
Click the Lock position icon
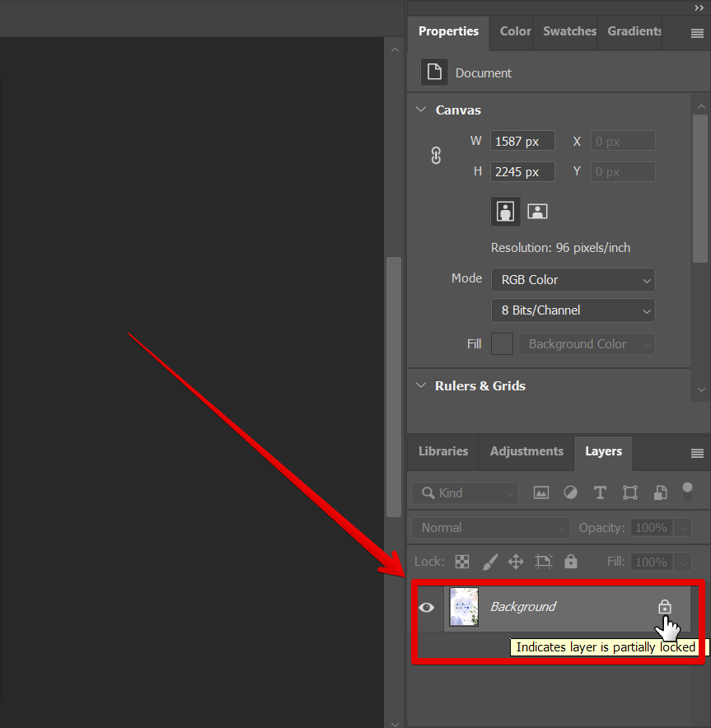516,562
